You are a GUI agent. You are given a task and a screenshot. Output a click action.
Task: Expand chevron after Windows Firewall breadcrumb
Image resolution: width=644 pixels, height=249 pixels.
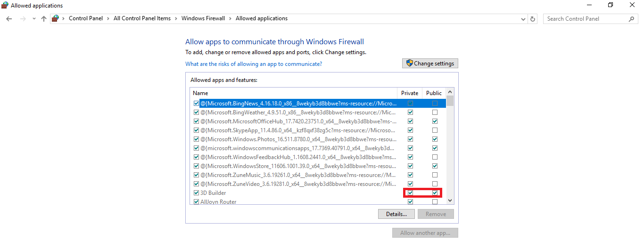click(x=231, y=19)
